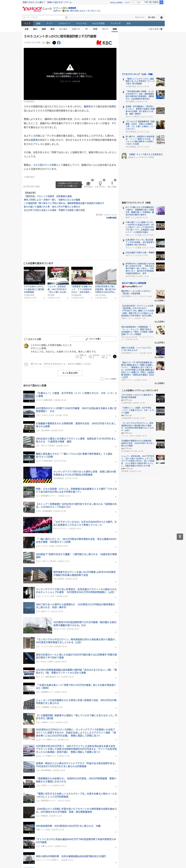This screenshot has height=868, width=186.
Task: Select the エキスパート tab
Action: (x=64, y=24)
